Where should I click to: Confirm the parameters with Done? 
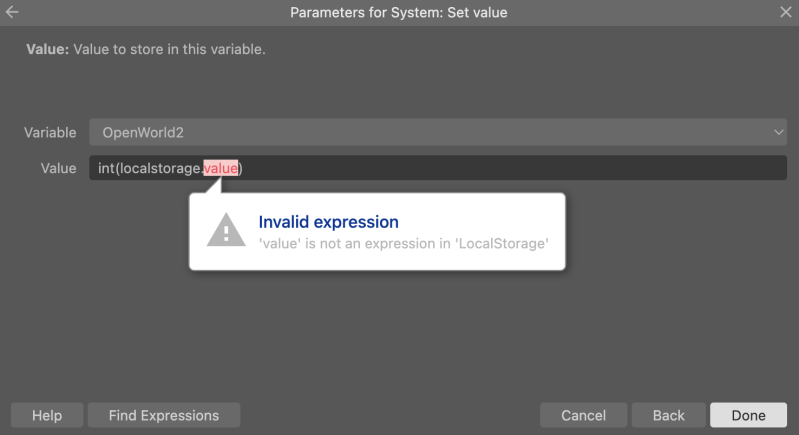tap(749, 415)
